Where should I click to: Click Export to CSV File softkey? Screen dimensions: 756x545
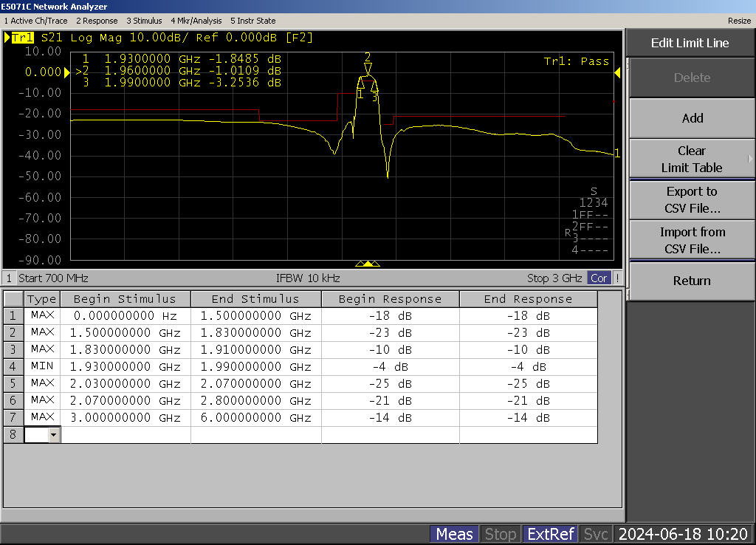pyautogui.click(x=691, y=199)
